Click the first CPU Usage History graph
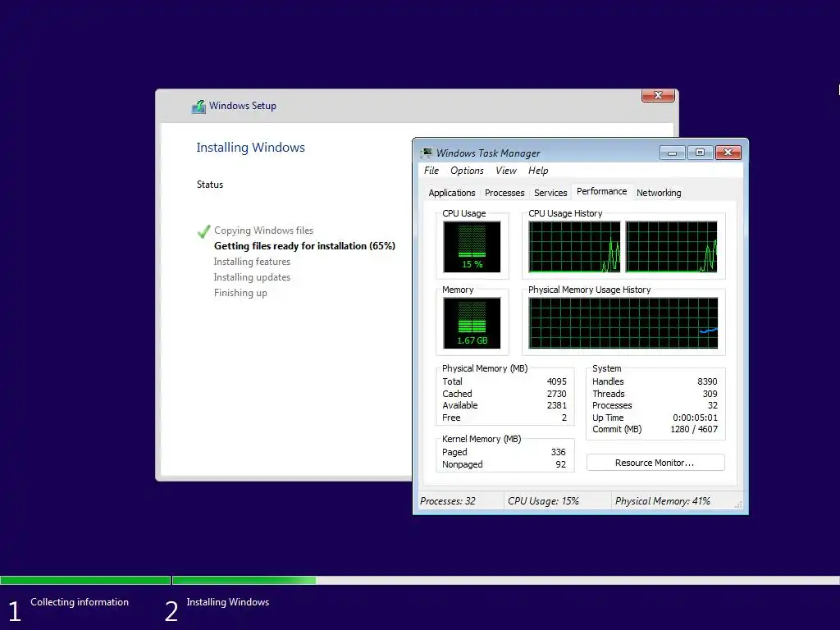Viewport: 840px width, 630px height. click(x=574, y=247)
